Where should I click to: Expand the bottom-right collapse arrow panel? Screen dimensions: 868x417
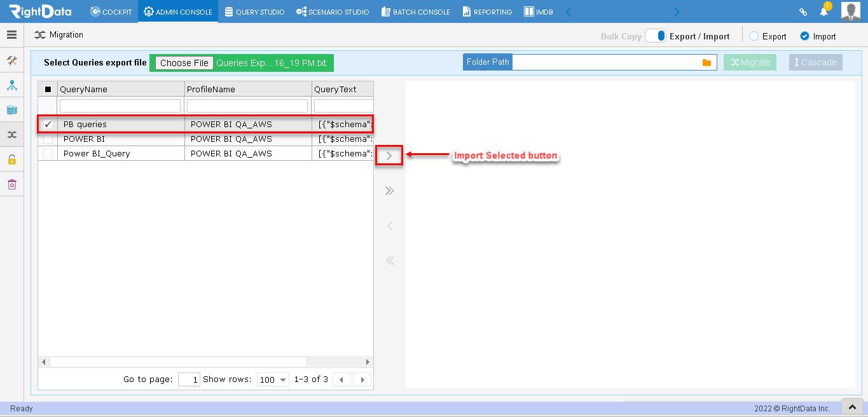pyautogui.click(x=851, y=406)
